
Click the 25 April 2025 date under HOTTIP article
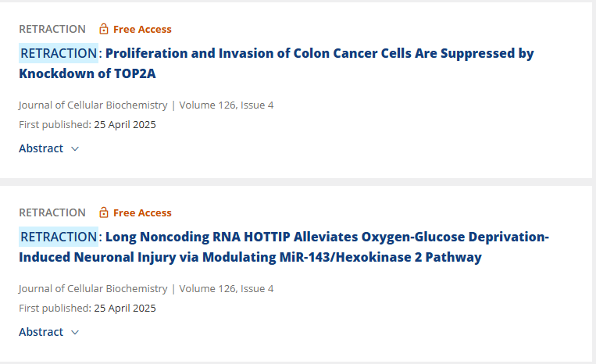(125, 308)
